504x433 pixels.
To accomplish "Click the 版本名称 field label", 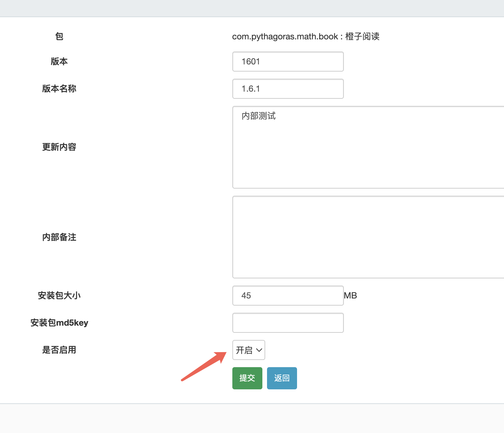I will pos(59,89).
